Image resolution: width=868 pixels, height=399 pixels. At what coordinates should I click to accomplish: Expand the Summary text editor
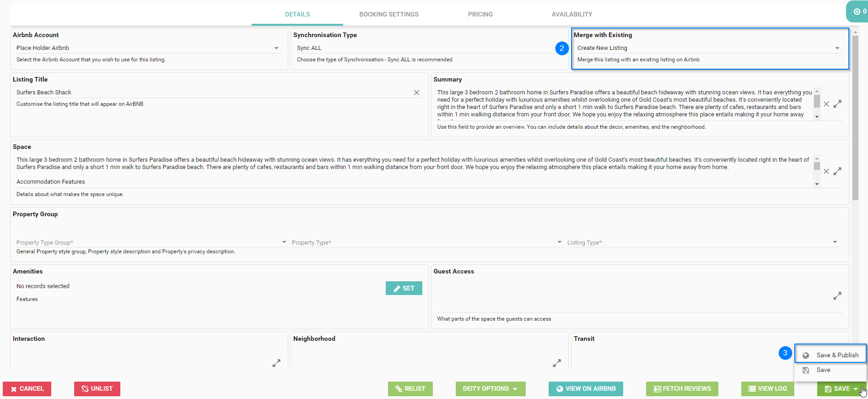click(837, 104)
